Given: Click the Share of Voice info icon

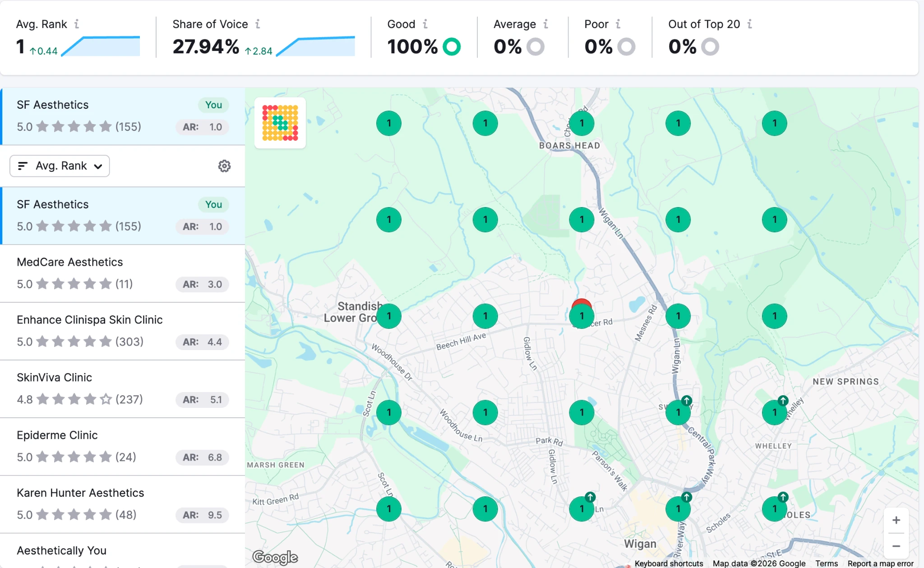Looking at the screenshot, I should [x=258, y=24].
